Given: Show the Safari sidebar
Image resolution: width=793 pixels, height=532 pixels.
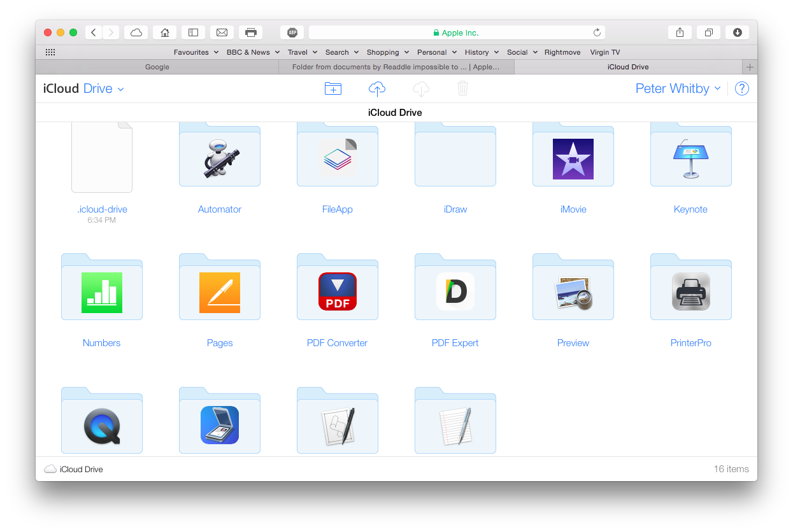Looking at the screenshot, I should pos(193,32).
